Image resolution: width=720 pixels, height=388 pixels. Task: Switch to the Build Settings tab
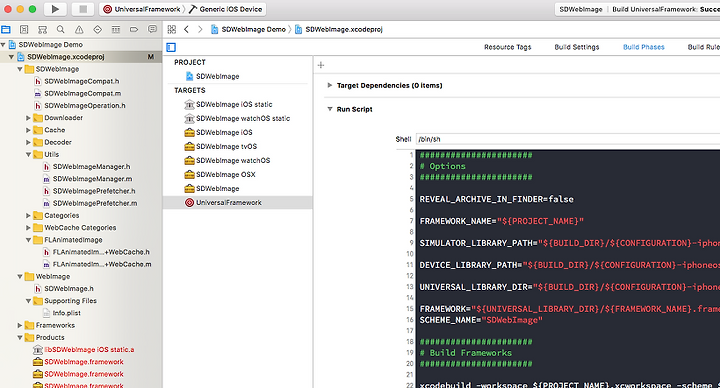(577, 47)
